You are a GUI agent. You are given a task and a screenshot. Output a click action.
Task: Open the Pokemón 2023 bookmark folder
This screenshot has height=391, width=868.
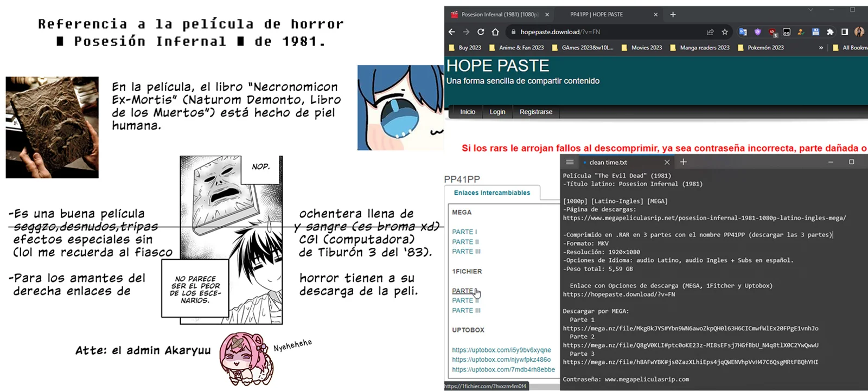tap(761, 48)
